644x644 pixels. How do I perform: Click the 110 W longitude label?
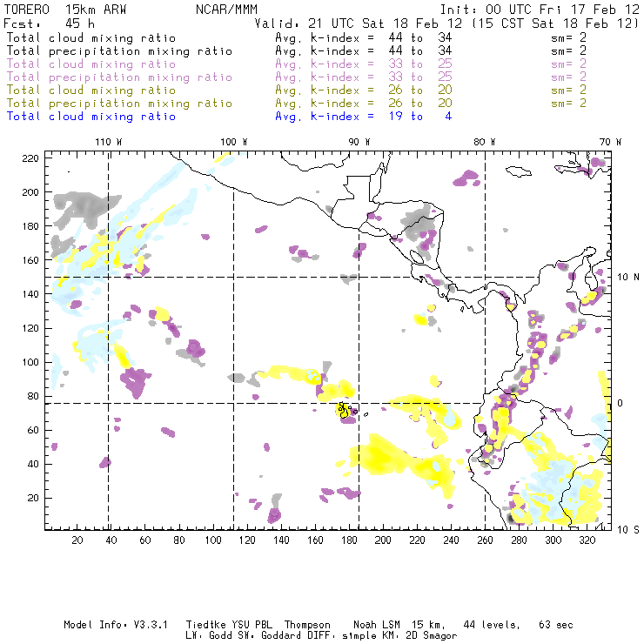pyautogui.click(x=108, y=142)
